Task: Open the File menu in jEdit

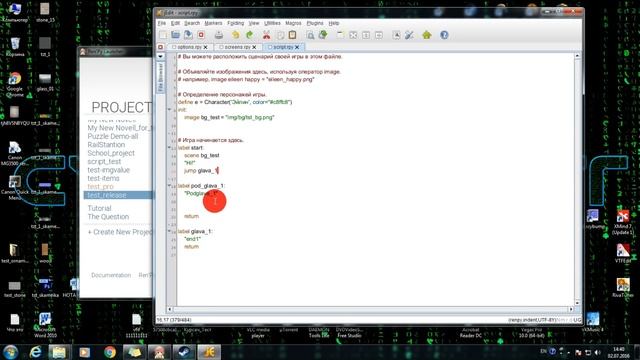Action: coord(162,23)
